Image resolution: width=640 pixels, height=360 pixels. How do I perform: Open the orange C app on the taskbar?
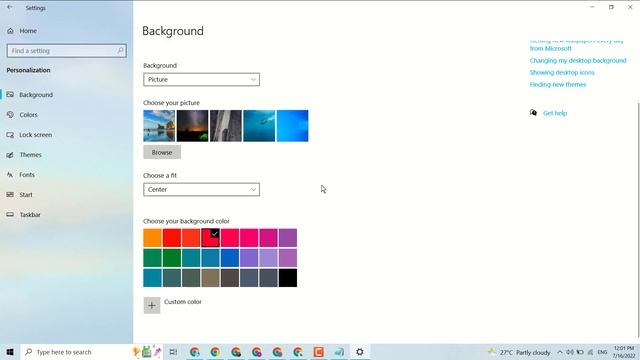tap(318, 352)
